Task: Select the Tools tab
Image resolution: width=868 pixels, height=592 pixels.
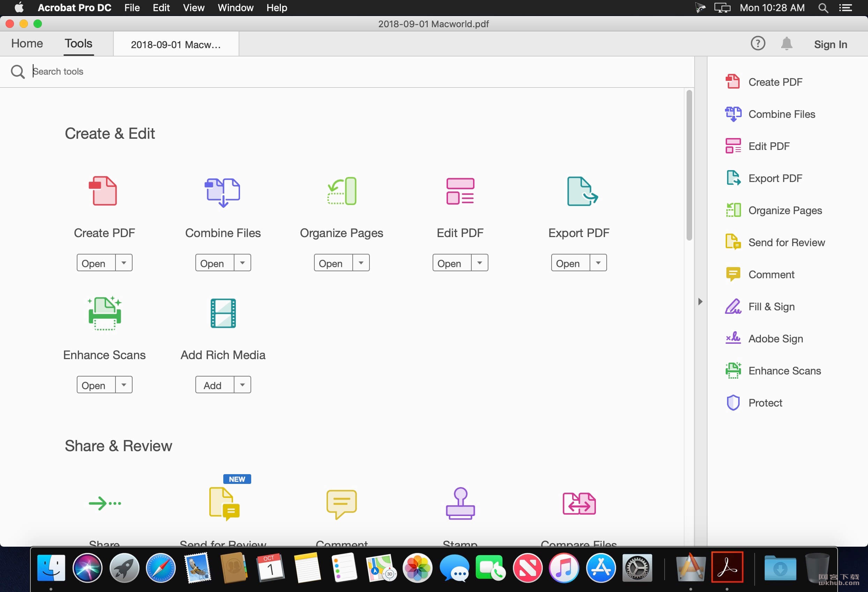Action: [78, 43]
